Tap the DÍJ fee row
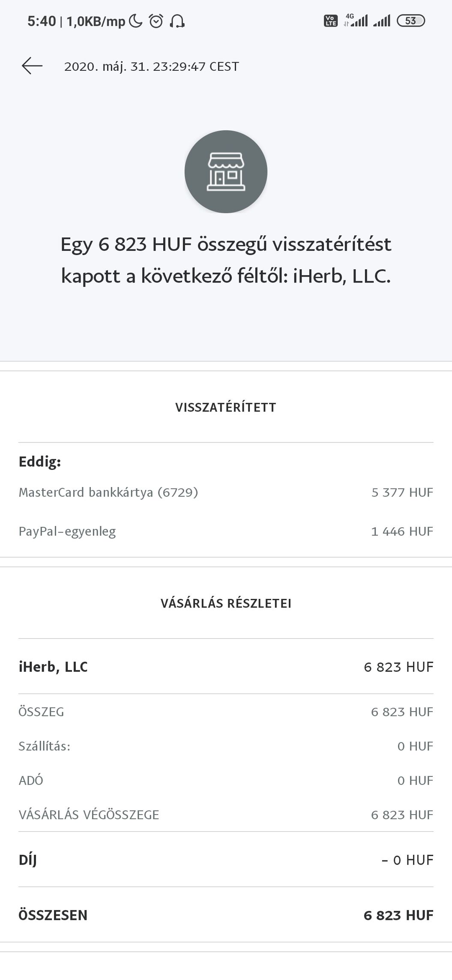The height and width of the screenshot is (980, 452). coord(226,860)
